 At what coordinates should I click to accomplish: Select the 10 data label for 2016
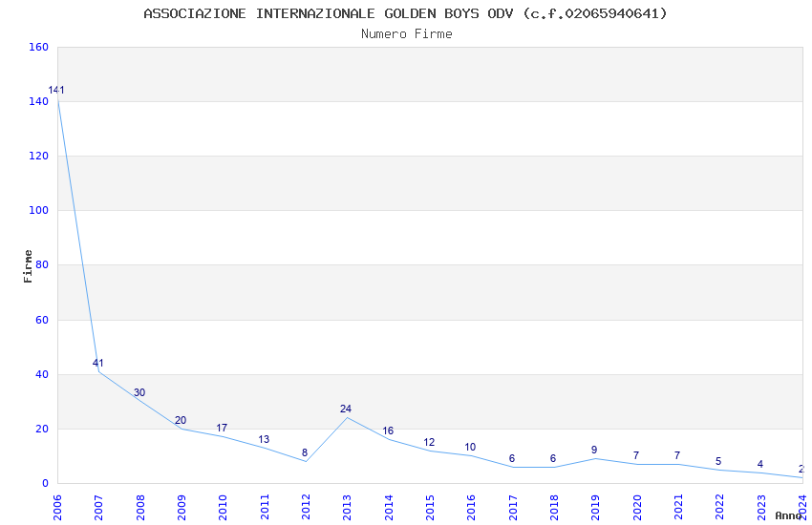click(470, 447)
